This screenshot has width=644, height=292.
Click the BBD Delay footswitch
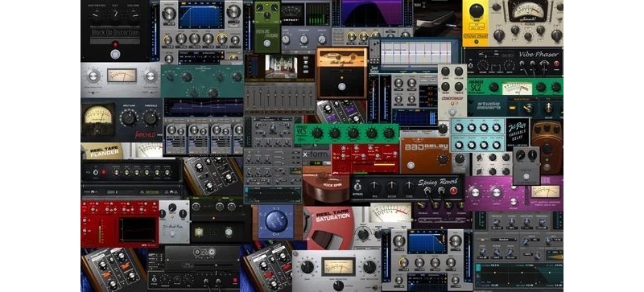pos(411,166)
